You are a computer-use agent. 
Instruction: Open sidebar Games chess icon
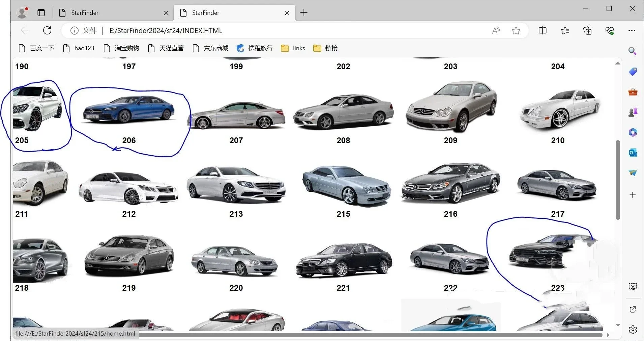[x=633, y=112]
